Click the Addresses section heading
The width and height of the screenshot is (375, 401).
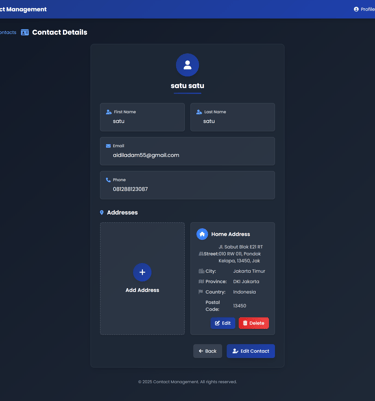tap(122, 213)
